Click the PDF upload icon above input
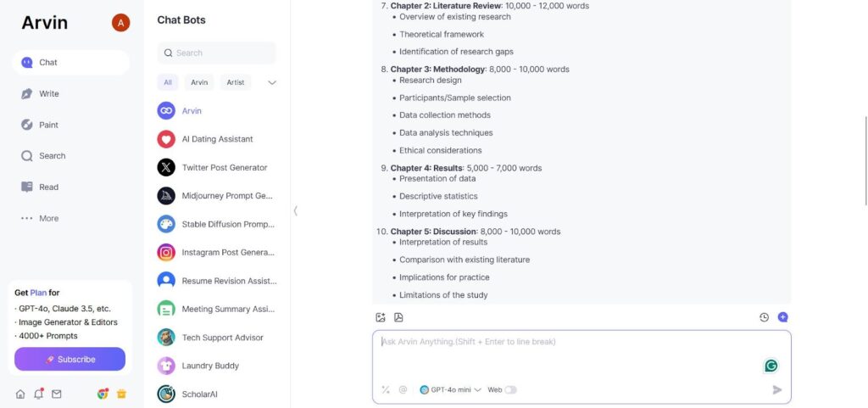 tap(398, 317)
